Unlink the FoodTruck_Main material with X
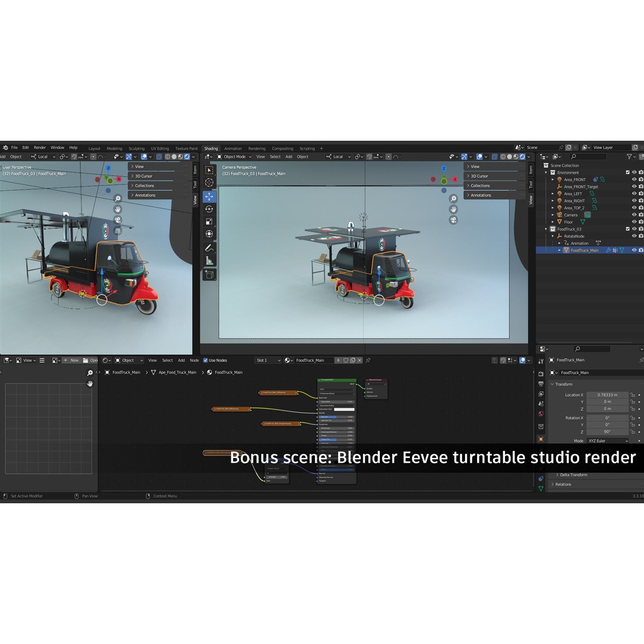This screenshot has height=644, width=644. 360,360
